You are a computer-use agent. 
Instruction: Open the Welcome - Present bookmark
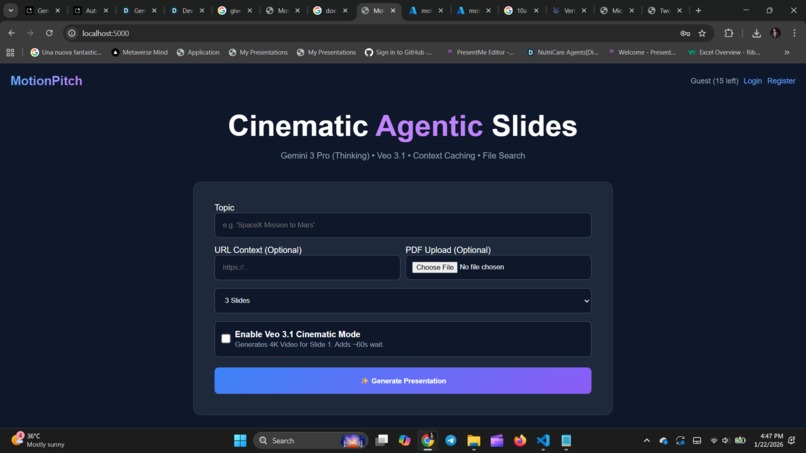click(x=642, y=52)
